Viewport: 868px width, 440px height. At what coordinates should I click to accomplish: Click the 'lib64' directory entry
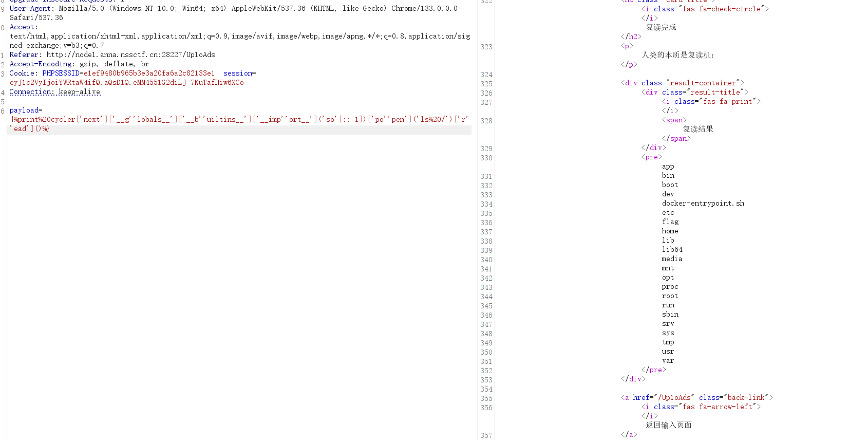[672, 249]
